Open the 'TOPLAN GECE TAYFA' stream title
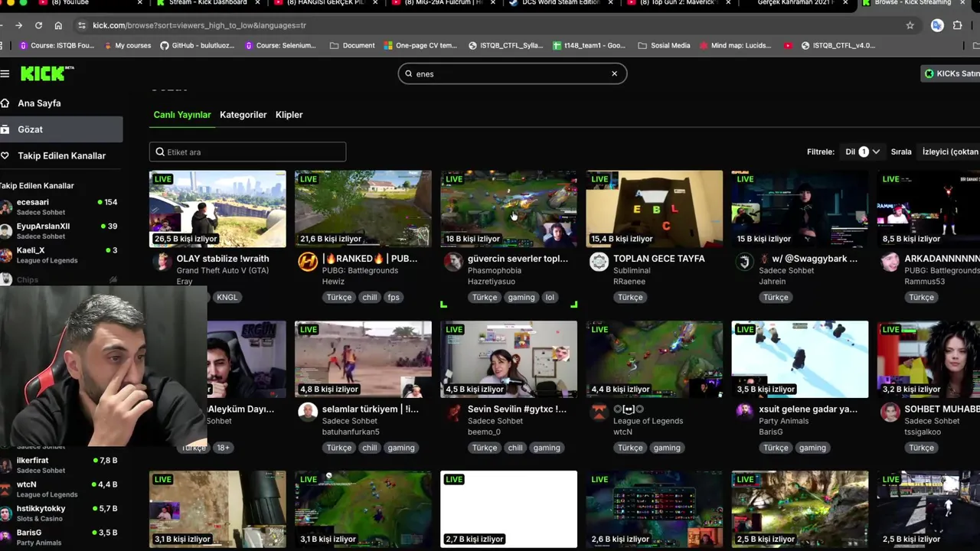The height and width of the screenshot is (551, 980). click(x=658, y=259)
